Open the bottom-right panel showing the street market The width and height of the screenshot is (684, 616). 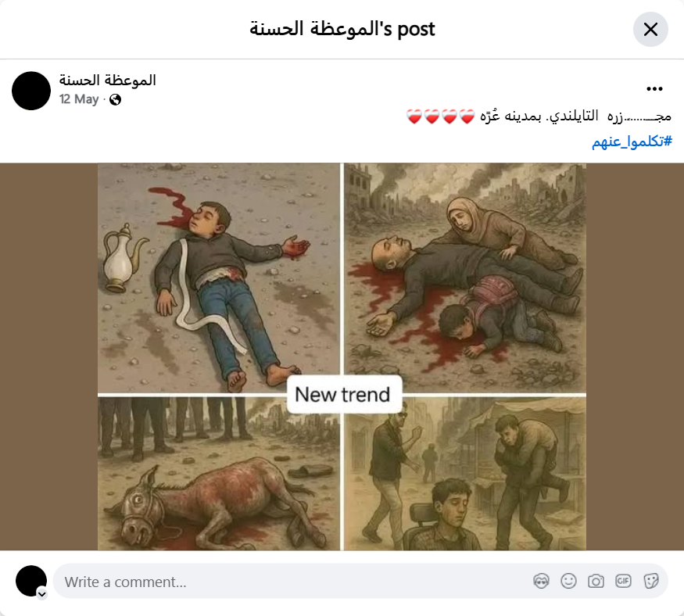tap(465, 474)
